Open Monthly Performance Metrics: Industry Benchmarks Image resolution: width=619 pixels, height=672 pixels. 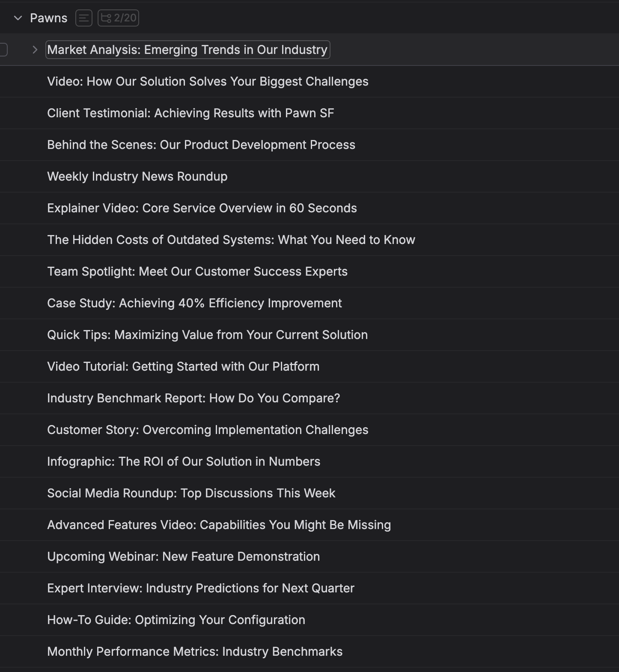(x=195, y=651)
